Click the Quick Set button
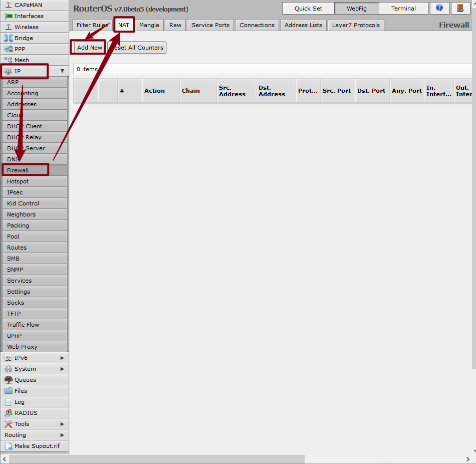The width and height of the screenshot is (476, 464). click(308, 9)
